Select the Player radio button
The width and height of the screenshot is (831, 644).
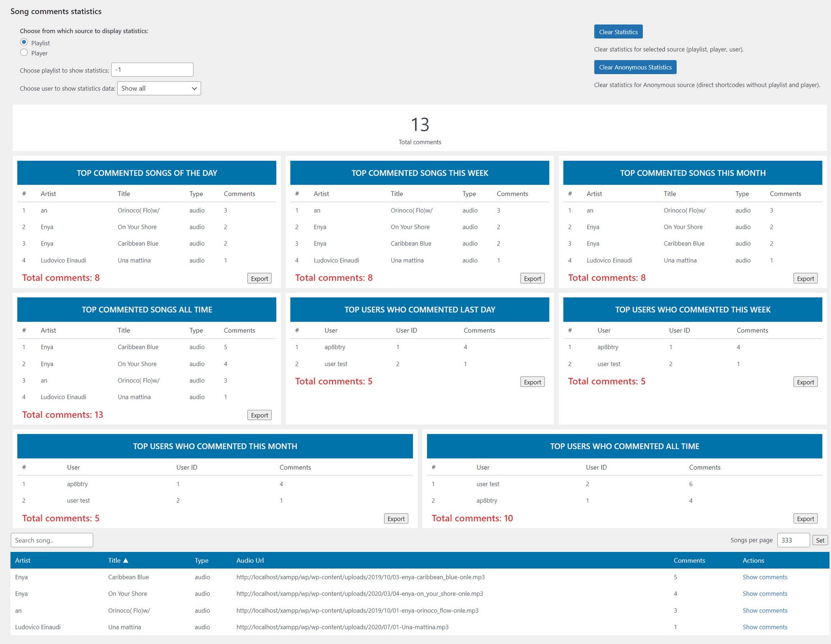tap(24, 53)
